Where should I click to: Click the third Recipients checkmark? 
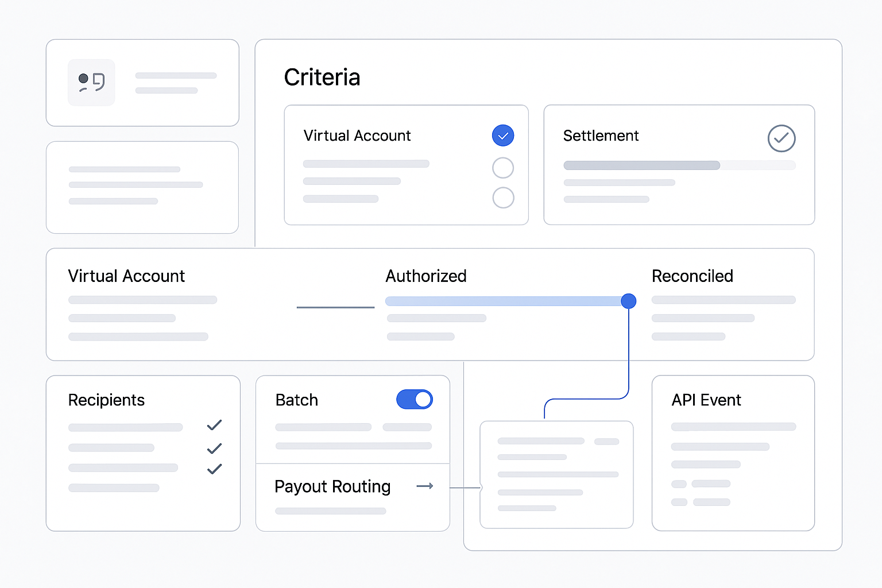[214, 469]
